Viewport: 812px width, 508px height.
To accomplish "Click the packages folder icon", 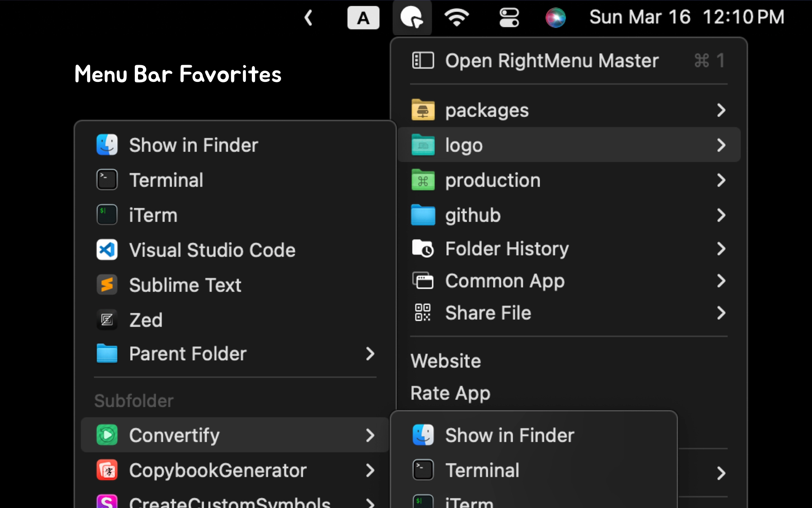I will click(x=423, y=110).
